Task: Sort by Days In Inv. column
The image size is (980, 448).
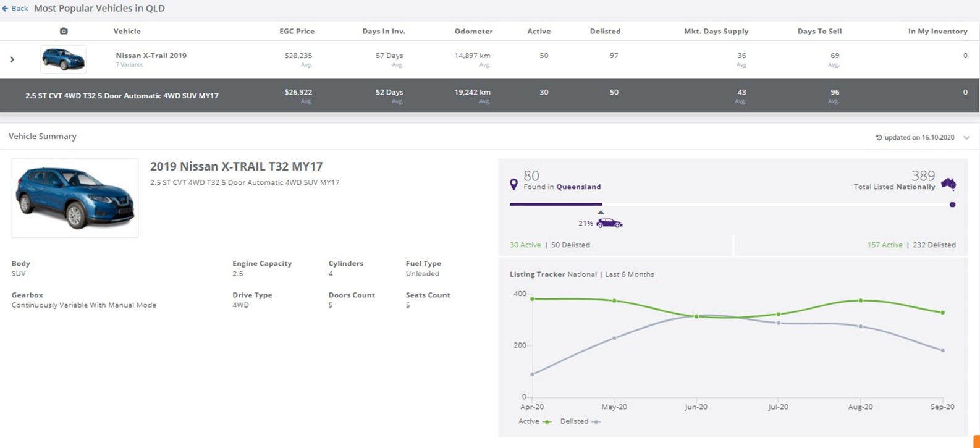Action: (x=384, y=31)
